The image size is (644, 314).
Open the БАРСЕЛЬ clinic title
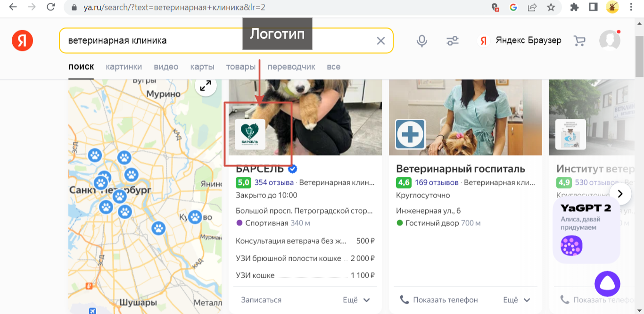click(260, 169)
